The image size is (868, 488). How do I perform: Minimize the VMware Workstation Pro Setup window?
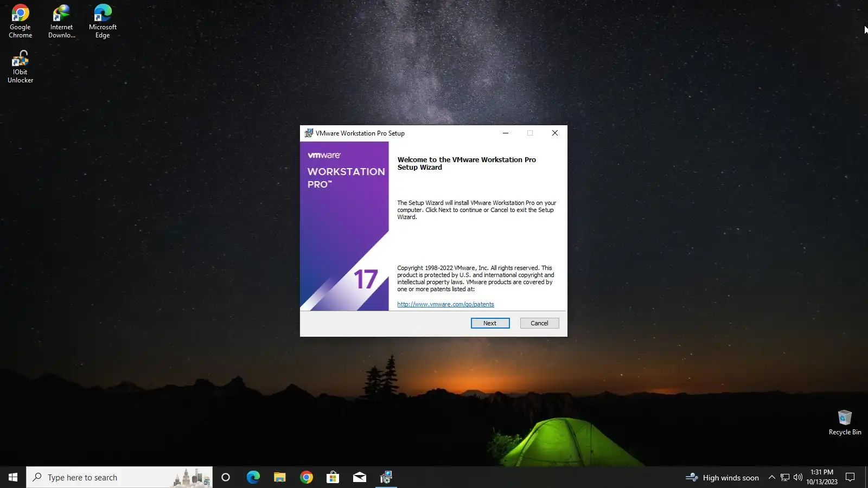tap(506, 133)
